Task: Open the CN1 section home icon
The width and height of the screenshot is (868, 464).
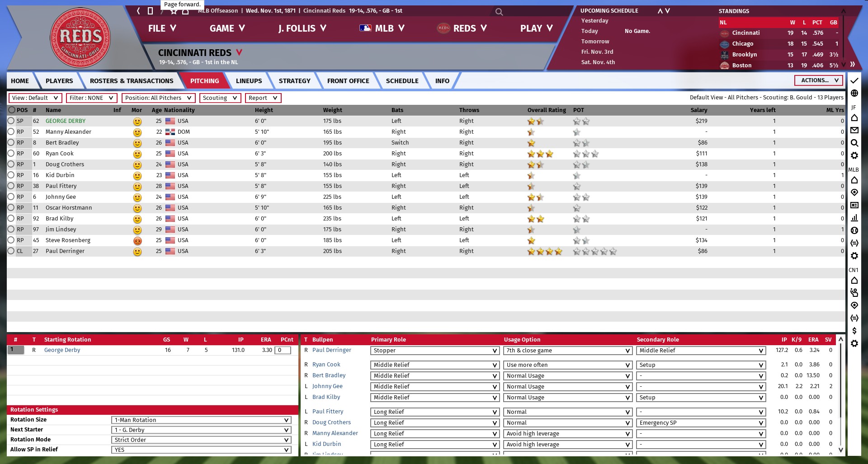Action: pyautogui.click(x=854, y=280)
